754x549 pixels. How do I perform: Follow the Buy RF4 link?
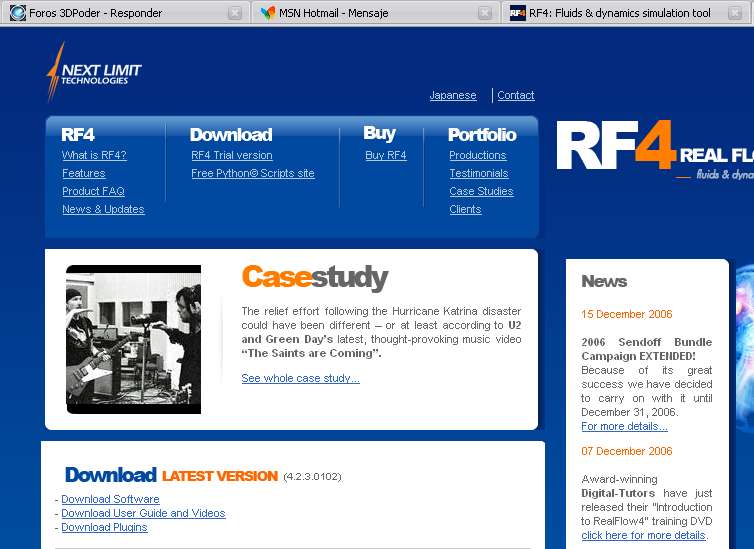point(386,155)
